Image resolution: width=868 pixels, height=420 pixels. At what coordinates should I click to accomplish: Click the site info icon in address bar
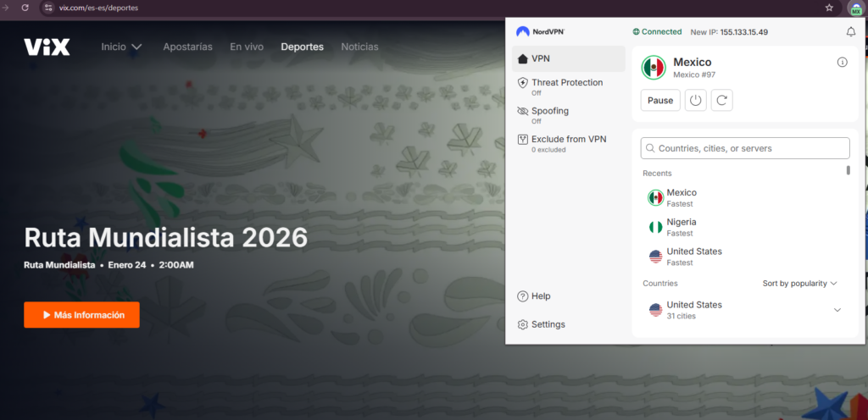[48, 8]
